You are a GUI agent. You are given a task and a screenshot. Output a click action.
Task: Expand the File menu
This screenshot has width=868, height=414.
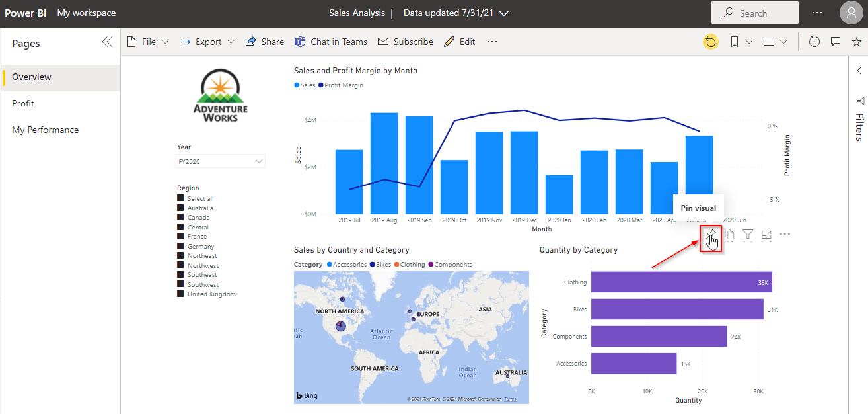tap(148, 42)
